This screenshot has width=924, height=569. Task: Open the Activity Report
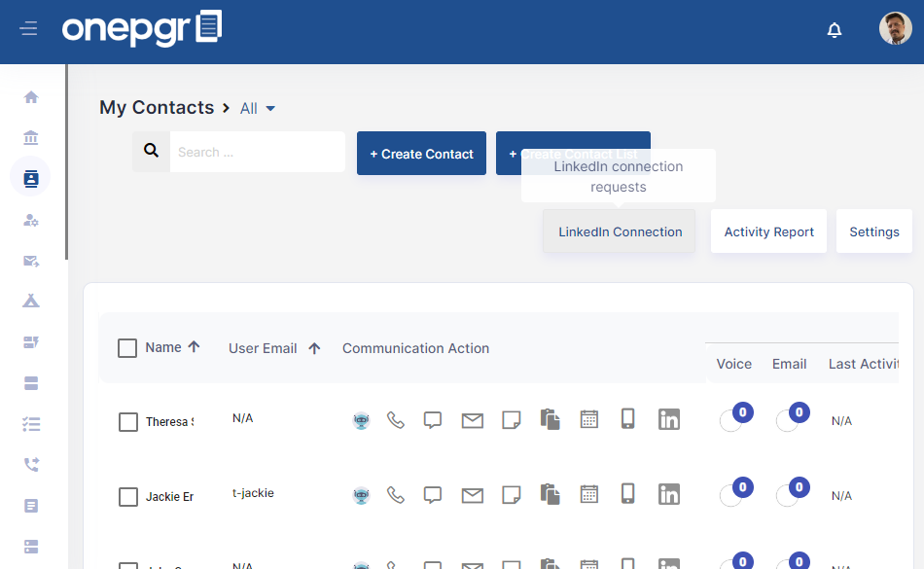tap(768, 231)
